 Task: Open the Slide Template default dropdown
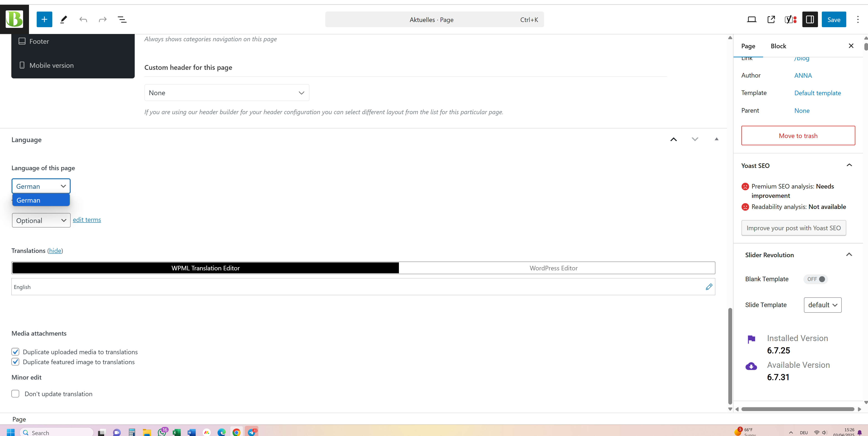[x=822, y=305]
